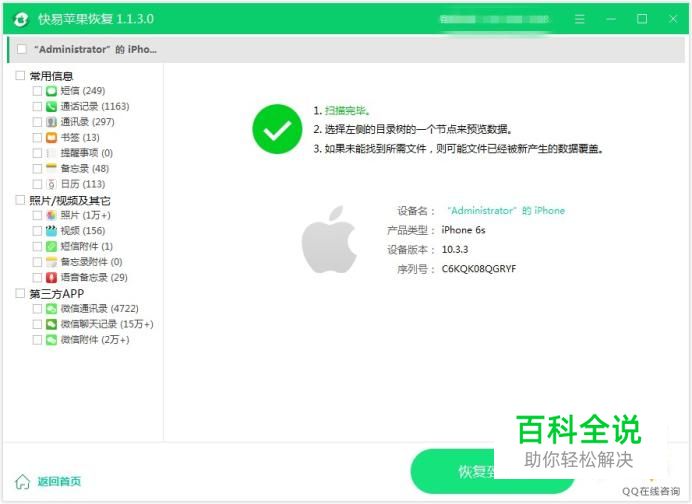Open the QQ在线咨询 link
The image size is (692, 504).
(651, 491)
